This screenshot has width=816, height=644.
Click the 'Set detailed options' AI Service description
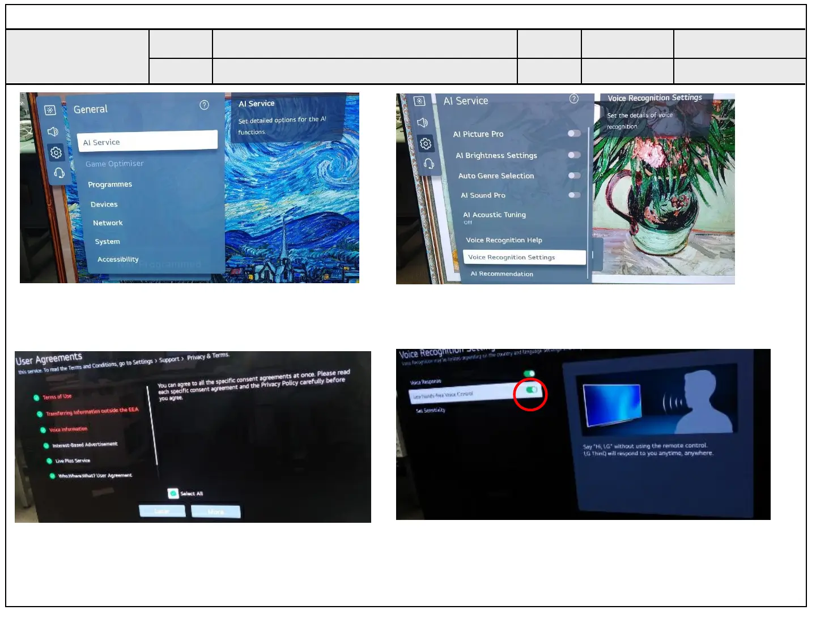coord(282,126)
